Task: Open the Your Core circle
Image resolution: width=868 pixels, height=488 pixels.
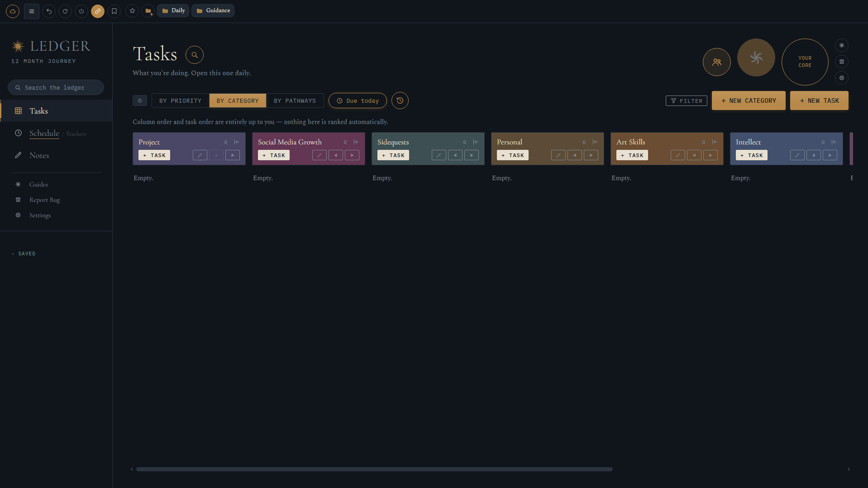Action: 805,62
